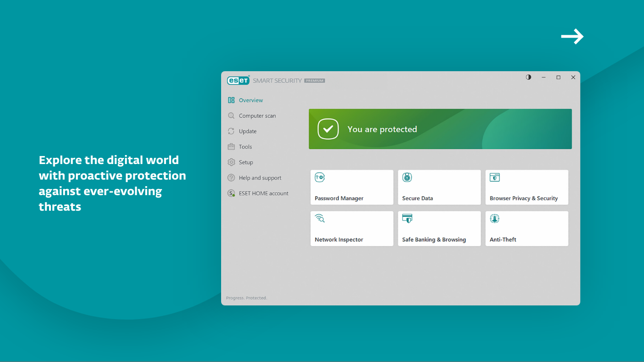Click the You are protected banner
The width and height of the screenshot is (644, 362).
click(440, 129)
